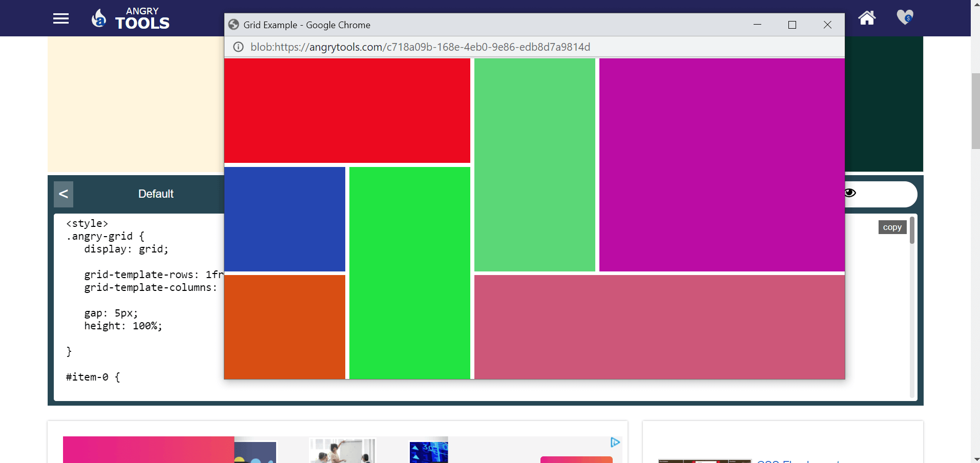980x463 pixels.
Task: Click the page vertical scrollbar thumb
Action: point(975,111)
